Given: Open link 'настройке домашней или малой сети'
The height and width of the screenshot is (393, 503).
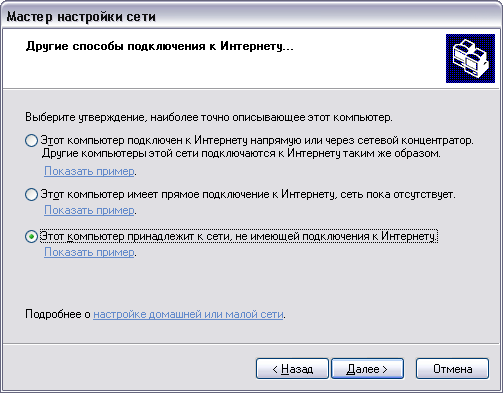Looking at the screenshot, I should coord(188,314).
